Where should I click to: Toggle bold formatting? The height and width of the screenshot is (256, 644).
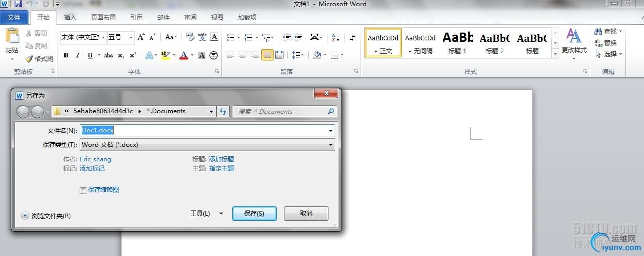(66, 55)
